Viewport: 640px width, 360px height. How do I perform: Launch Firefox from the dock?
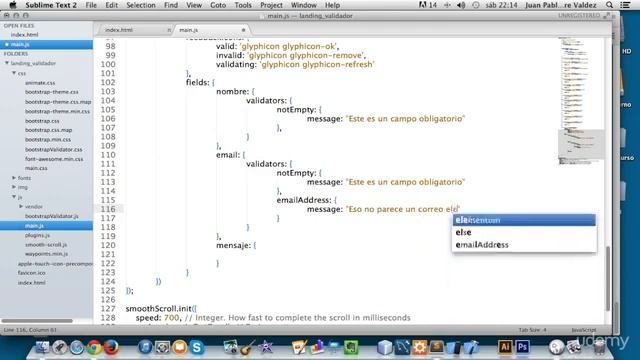coord(111,347)
